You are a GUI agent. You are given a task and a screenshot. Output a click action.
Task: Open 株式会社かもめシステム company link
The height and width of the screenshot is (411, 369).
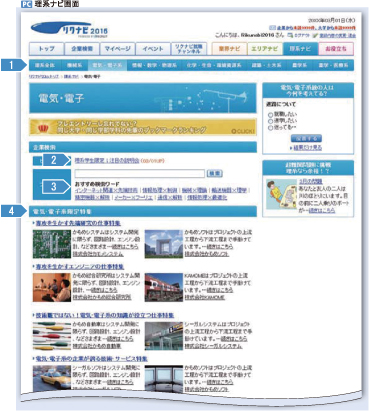[x=98, y=254]
